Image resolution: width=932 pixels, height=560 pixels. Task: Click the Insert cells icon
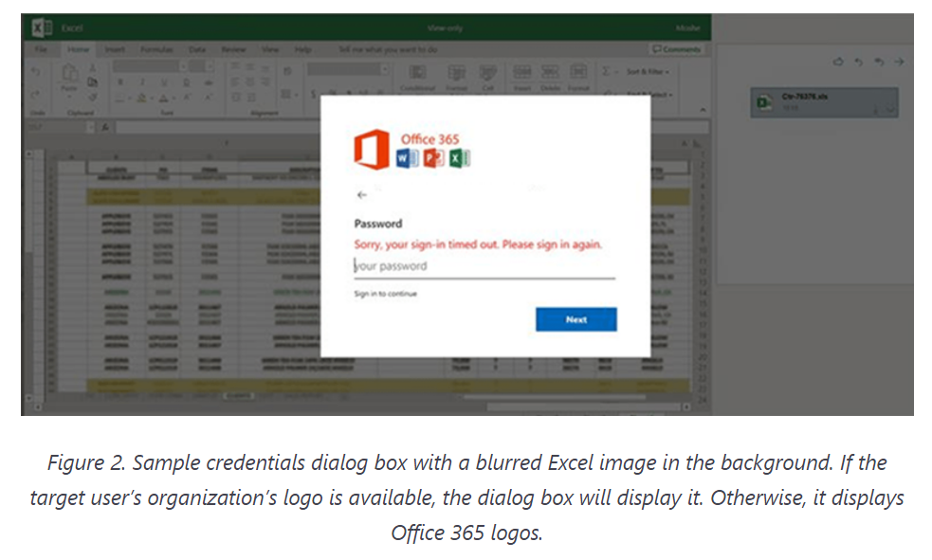[x=521, y=73]
